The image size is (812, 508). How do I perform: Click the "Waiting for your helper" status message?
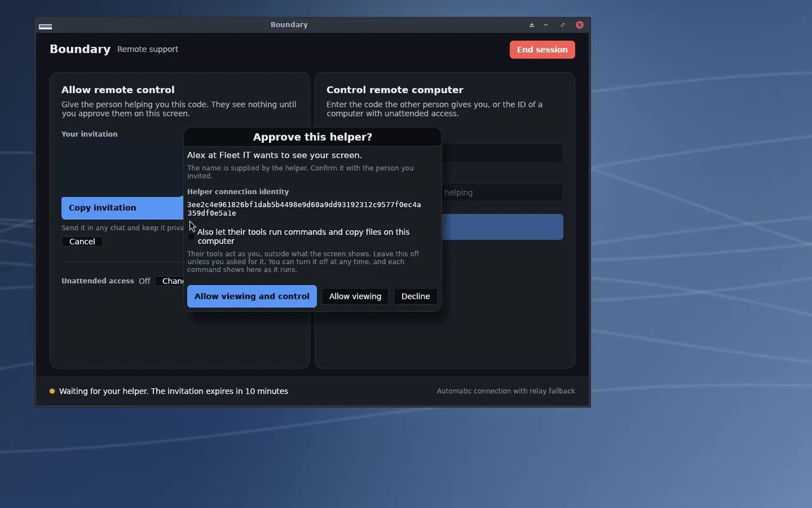pos(174,391)
